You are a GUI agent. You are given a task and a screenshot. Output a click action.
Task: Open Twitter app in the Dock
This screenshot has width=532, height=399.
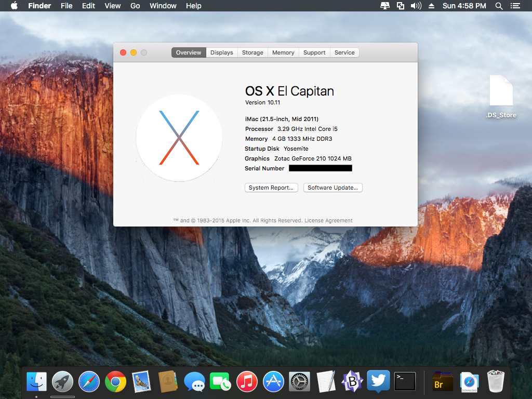point(378,382)
